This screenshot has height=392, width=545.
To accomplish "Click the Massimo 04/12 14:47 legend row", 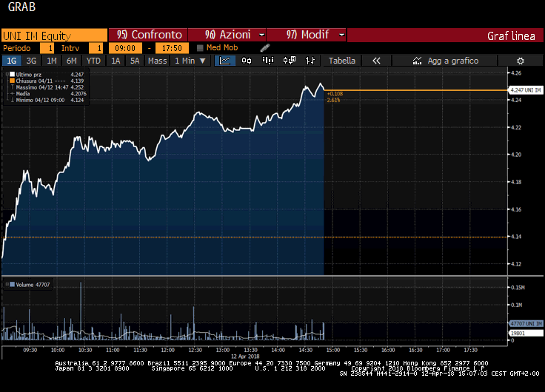I will 47,87.
